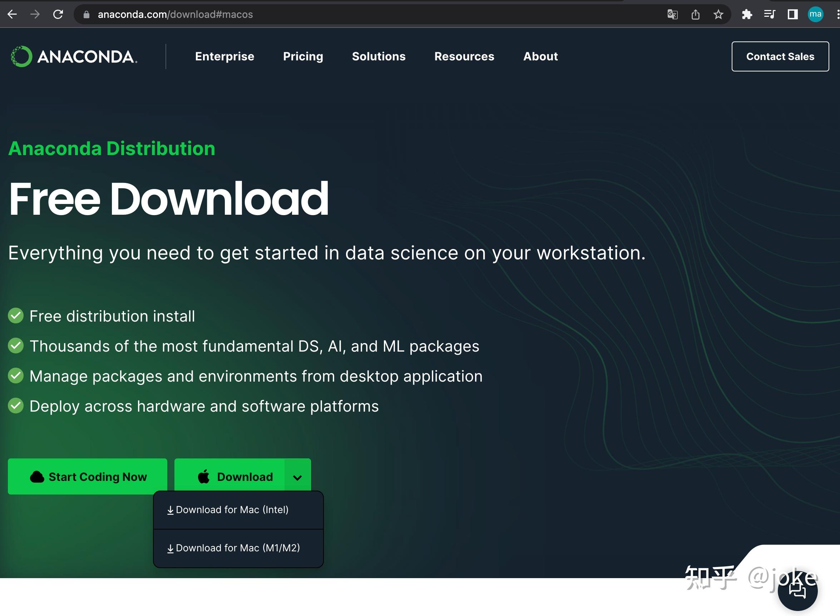Expand Download button chevron arrow

[x=297, y=477]
